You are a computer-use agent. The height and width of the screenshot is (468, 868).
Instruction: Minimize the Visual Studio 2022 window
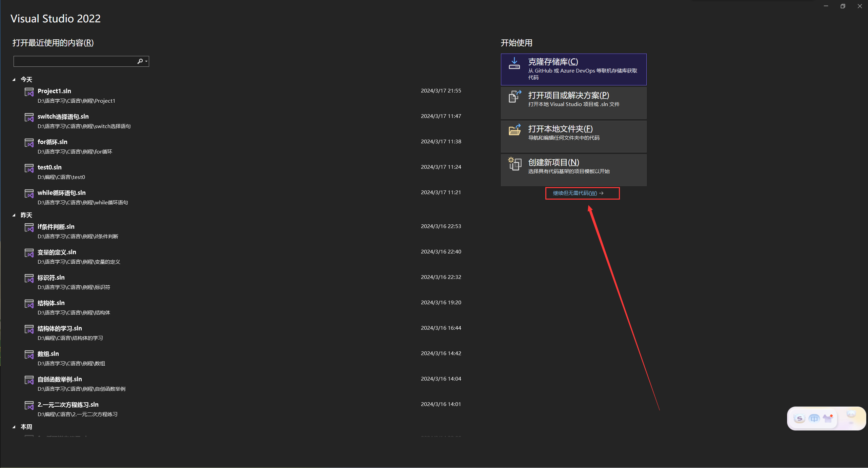pos(826,6)
